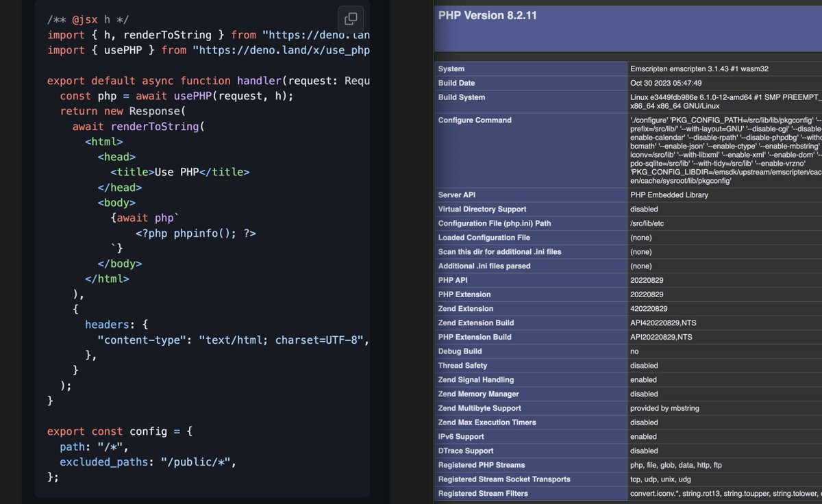Select the '420220829' value

[649, 309]
